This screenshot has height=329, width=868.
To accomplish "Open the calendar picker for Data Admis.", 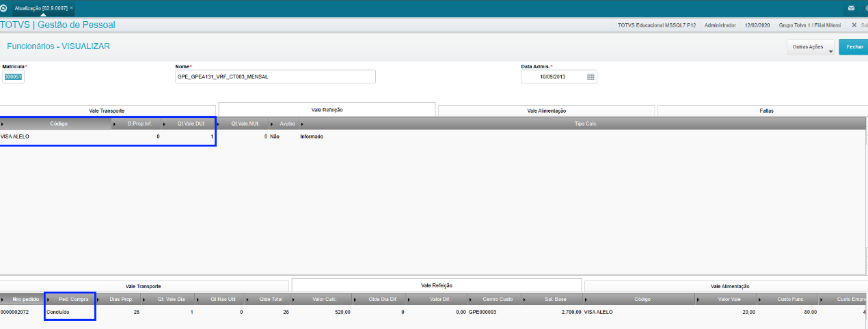I will 591,77.
